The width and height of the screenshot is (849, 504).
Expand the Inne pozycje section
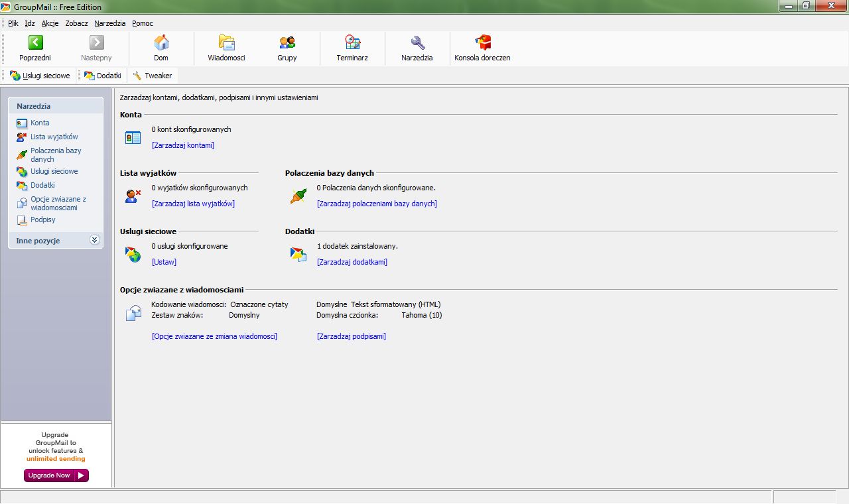coord(94,240)
